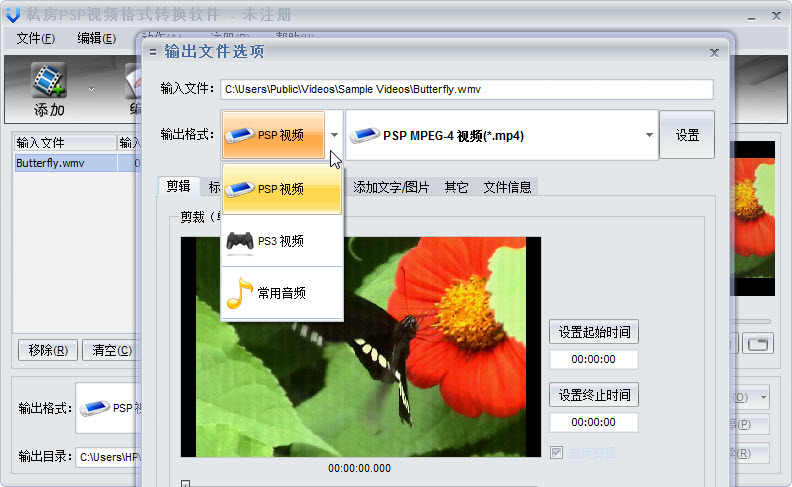The image size is (792, 487).
Task: Click the 设置 settings button
Action: point(687,135)
